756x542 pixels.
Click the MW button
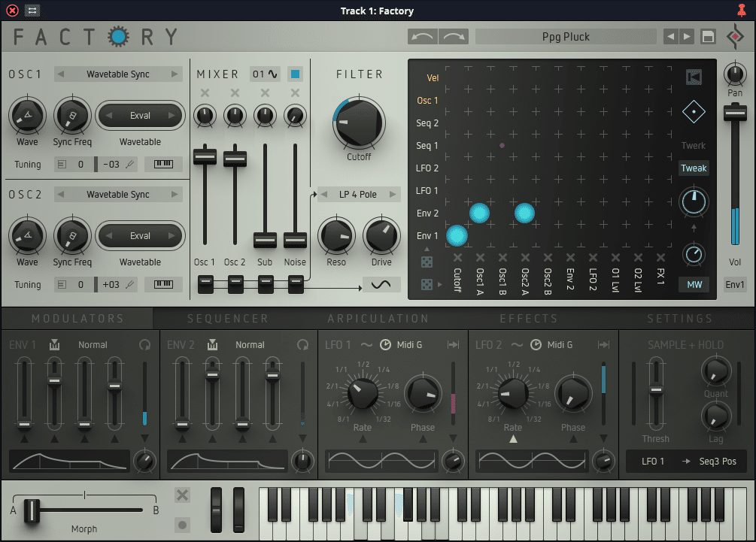pyautogui.click(x=694, y=284)
